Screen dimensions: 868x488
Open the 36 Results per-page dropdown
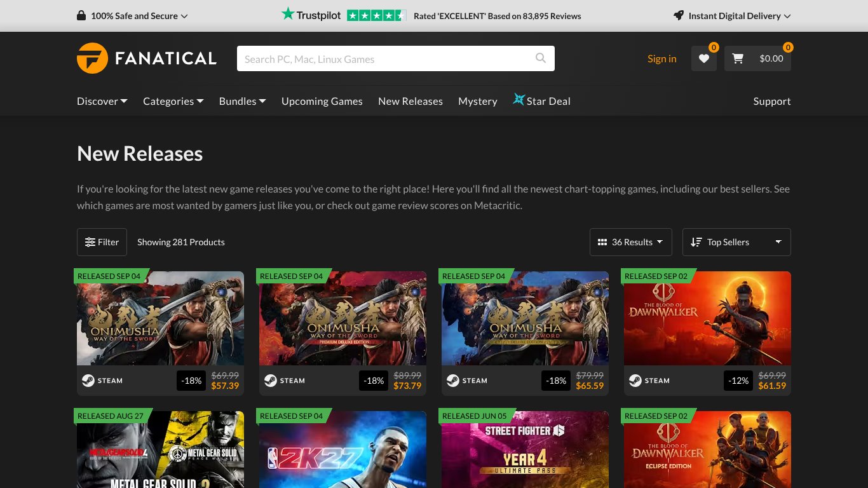(630, 242)
